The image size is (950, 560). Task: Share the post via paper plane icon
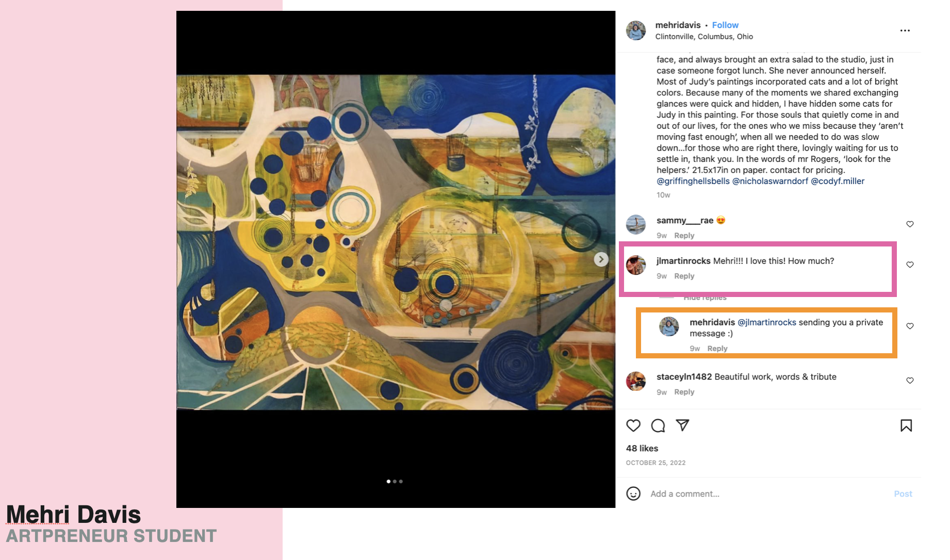tap(682, 425)
